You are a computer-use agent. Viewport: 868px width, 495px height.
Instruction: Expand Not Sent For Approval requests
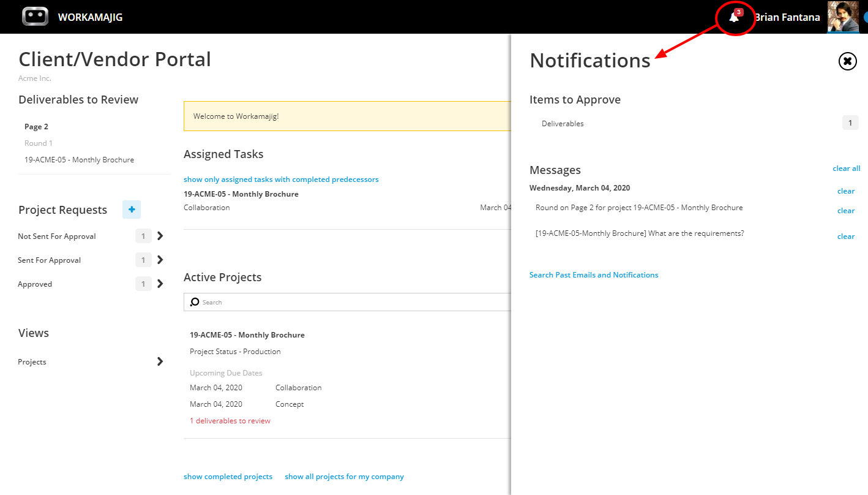tap(160, 236)
